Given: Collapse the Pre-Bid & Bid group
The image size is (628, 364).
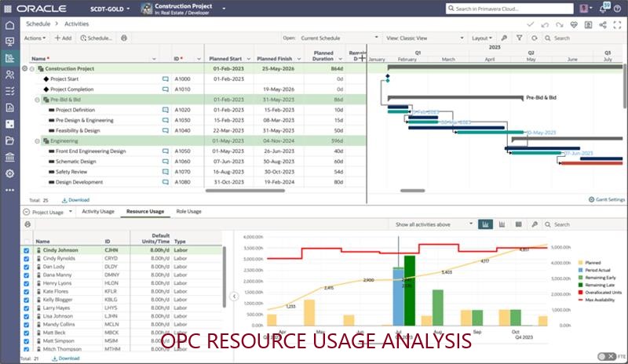Looking at the screenshot, I should [37, 100].
